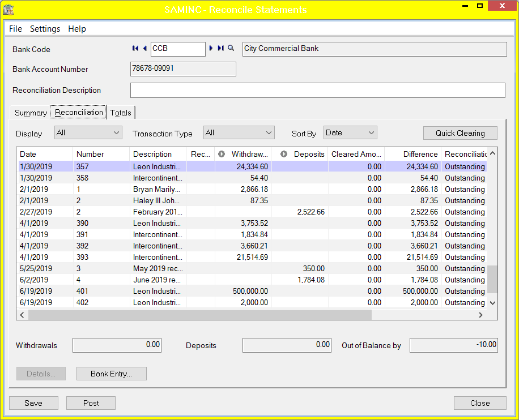Open the Bank Entry dialog
Image resolution: width=519 pixels, height=420 pixels.
coord(111,374)
